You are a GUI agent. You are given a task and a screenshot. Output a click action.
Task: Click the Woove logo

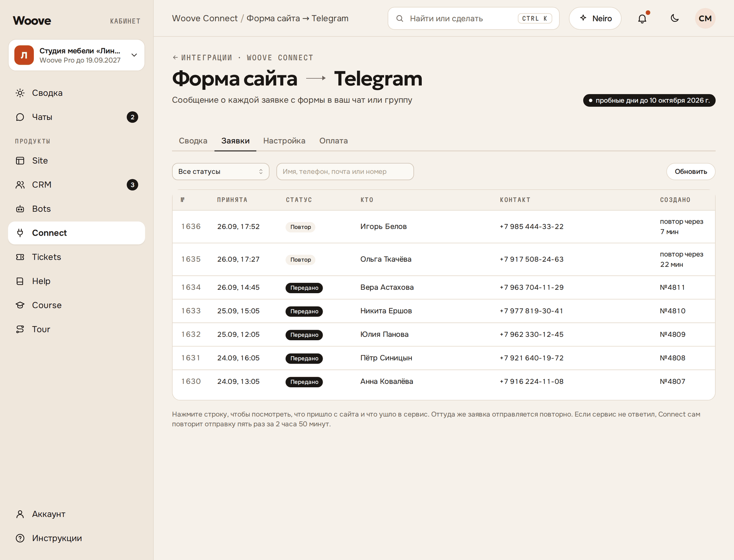point(32,20)
